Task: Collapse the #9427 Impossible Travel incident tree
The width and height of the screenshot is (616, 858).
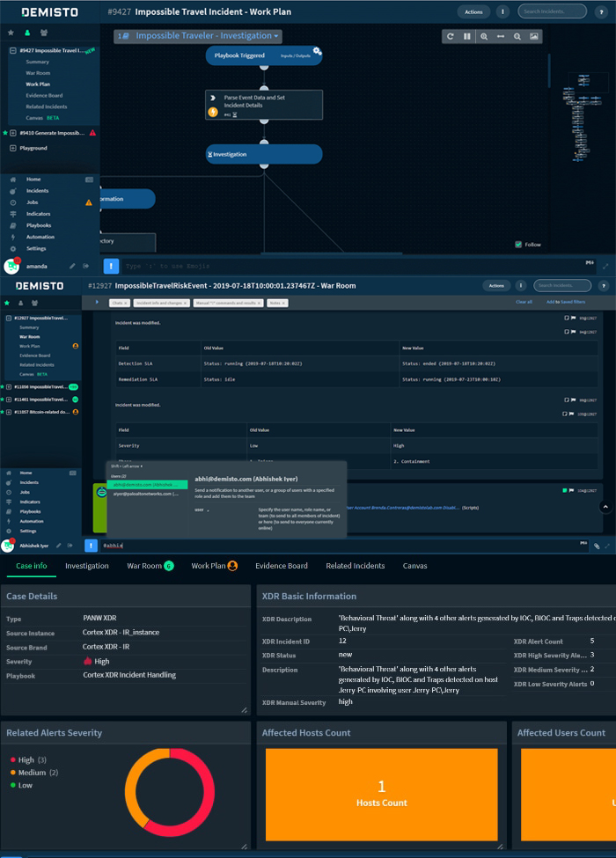Action: (12, 50)
